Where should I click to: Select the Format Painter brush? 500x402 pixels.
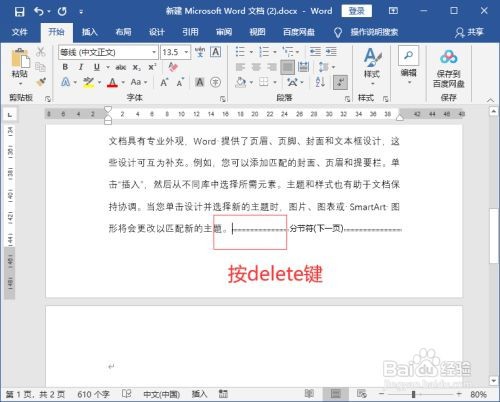(x=41, y=82)
